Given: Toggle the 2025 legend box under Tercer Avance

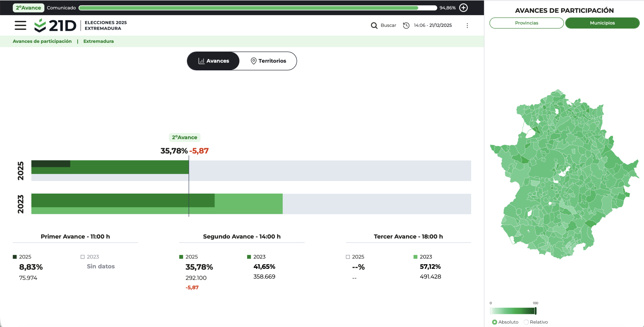Looking at the screenshot, I should pyautogui.click(x=348, y=257).
